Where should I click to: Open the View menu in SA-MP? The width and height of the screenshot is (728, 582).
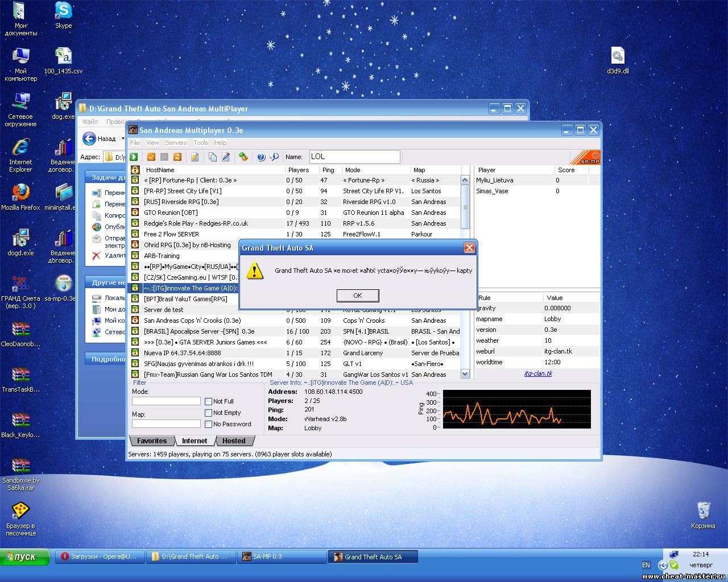click(x=152, y=143)
